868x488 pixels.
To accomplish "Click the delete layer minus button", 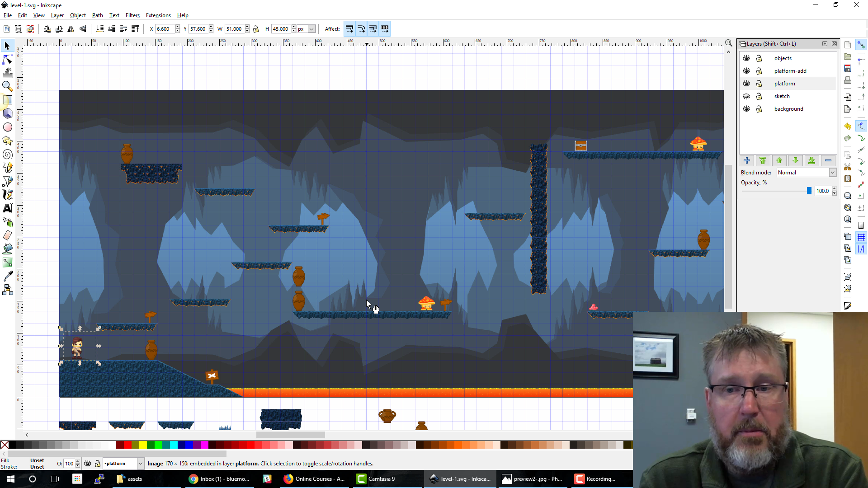I will point(828,160).
